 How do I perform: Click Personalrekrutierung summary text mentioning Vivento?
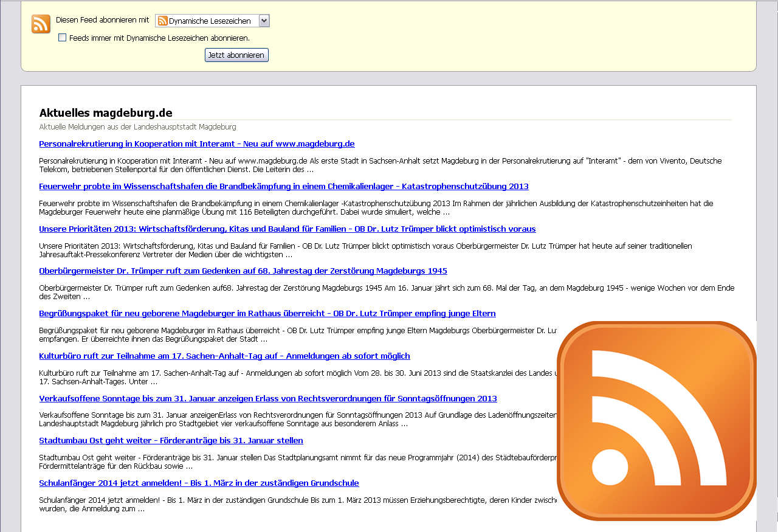[380, 165]
